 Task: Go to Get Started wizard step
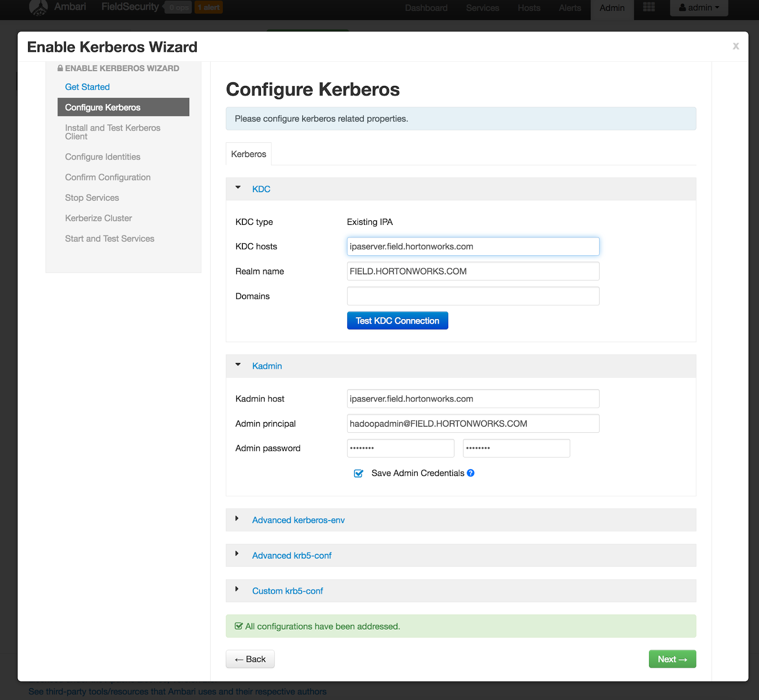coord(87,87)
